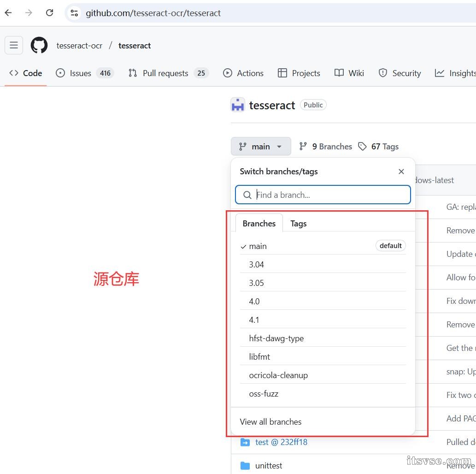Screen dimensions: 476x474
Task: Switch to branch 3.04
Action: tap(323, 264)
